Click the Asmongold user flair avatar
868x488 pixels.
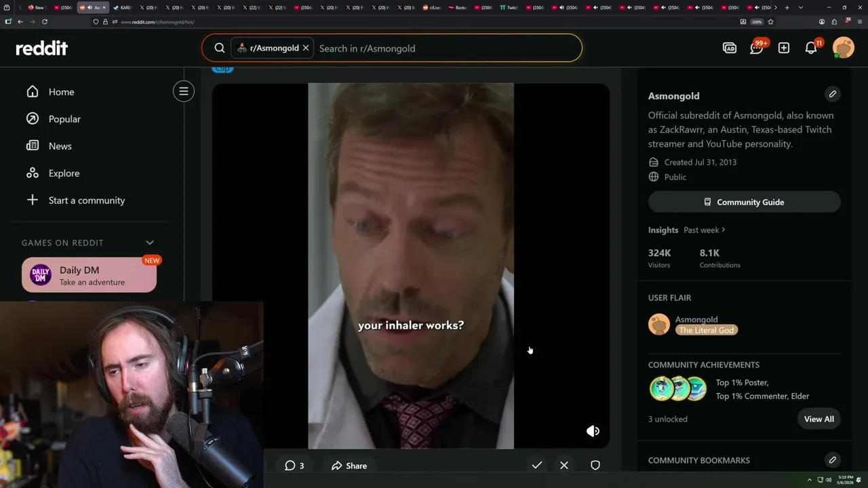point(659,325)
